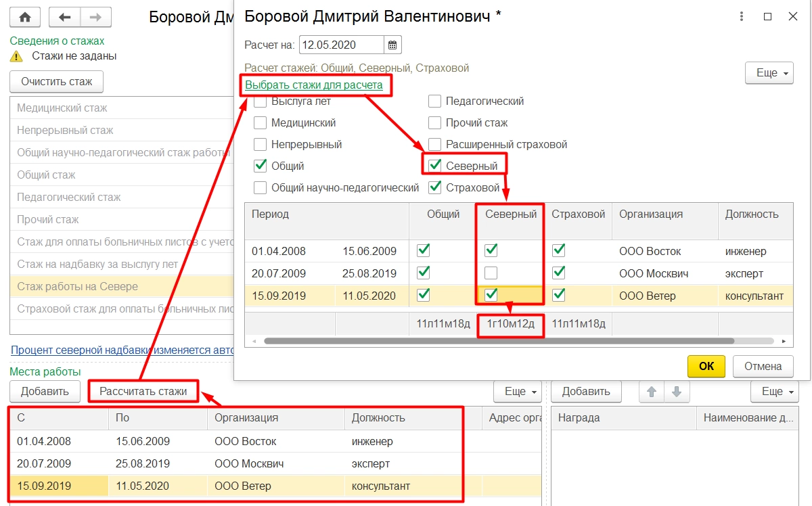This screenshot has height=506, width=812.
Task: Open Процент северной надбавки link
Action: [122, 350]
